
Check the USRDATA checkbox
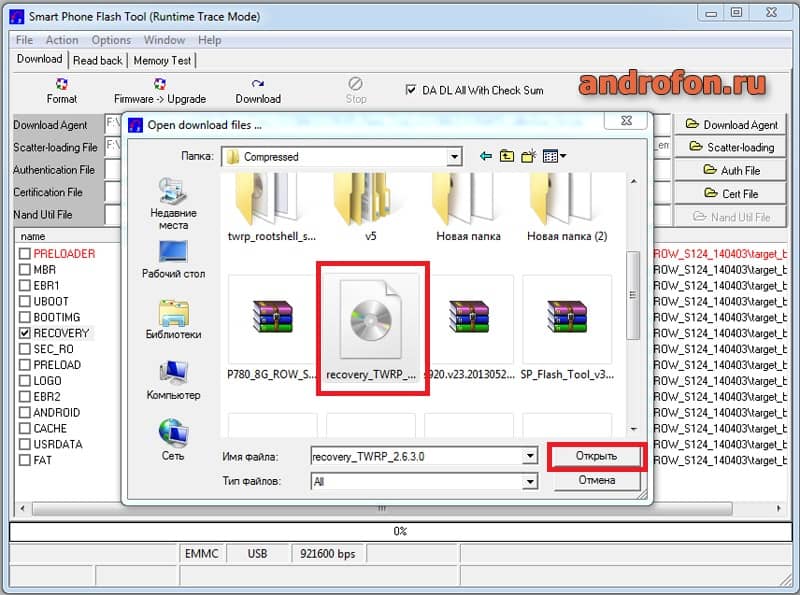(x=24, y=444)
